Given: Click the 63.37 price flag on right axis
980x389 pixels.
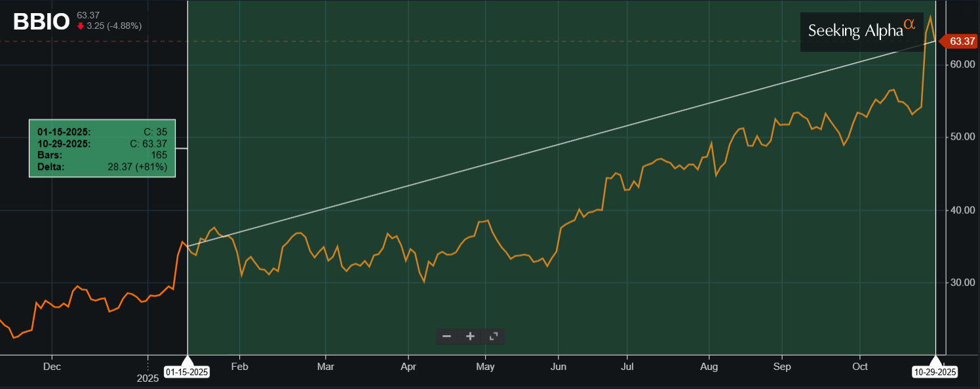Looking at the screenshot, I should (x=958, y=41).
